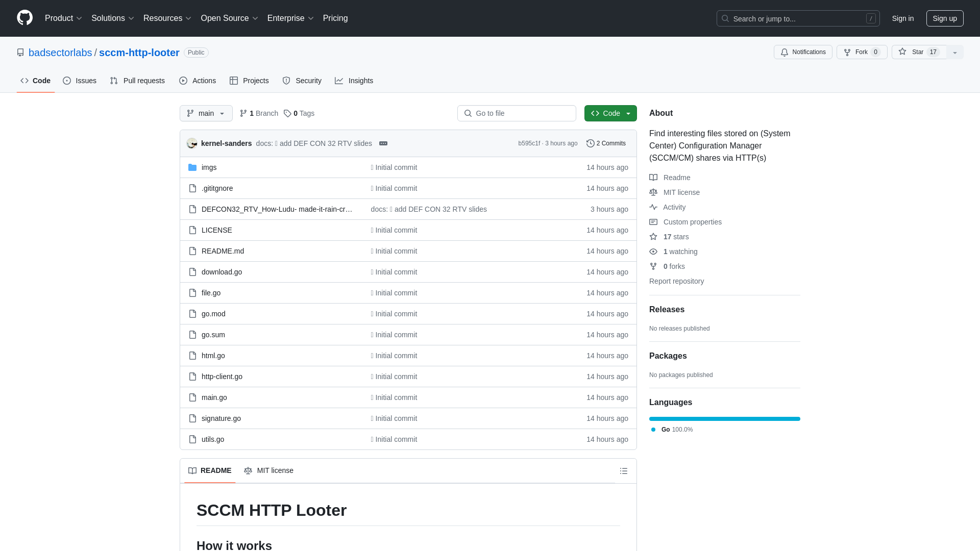
Task: Fork the repository
Action: (862, 52)
